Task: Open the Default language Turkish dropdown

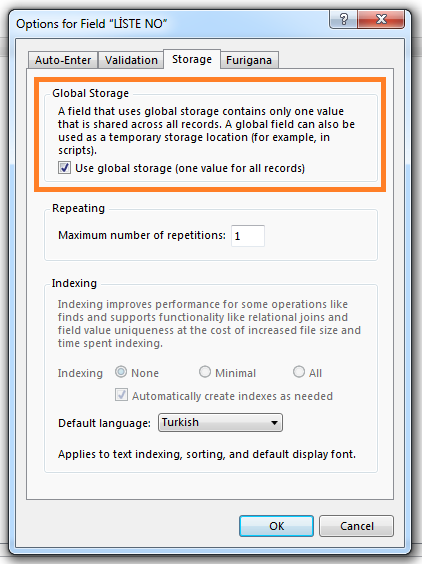Action: click(x=220, y=422)
